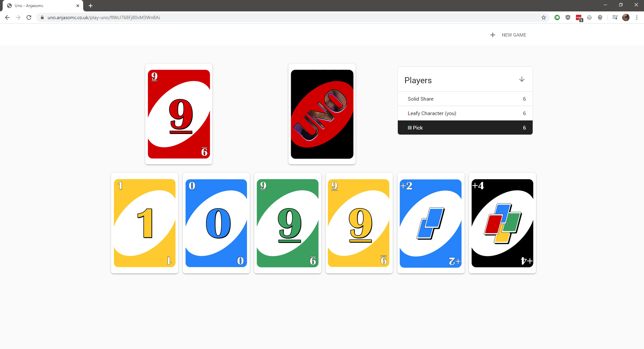Image resolution: width=644 pixels, height=349 pixels.
Task: Close the Uno - Anjasomc tab
Action: pyautogui.click(x=78, y=6)
